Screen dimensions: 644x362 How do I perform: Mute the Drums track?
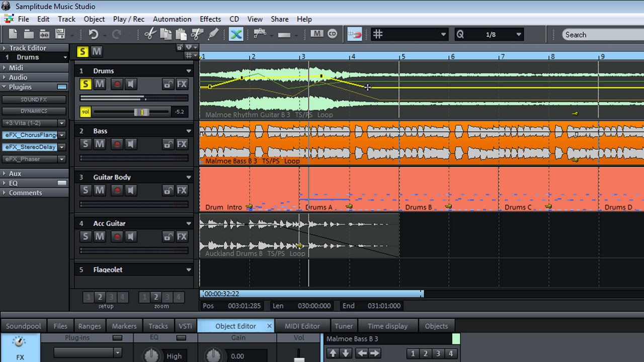point(100,84)
